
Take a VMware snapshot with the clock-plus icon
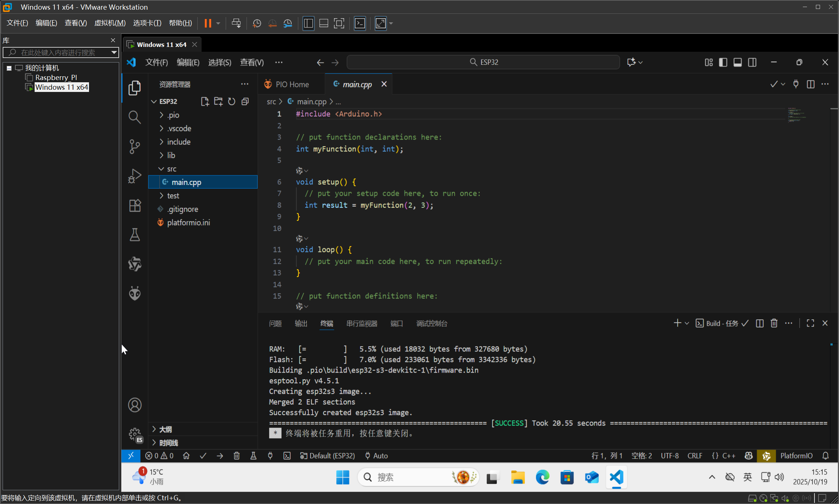[257, 23]
